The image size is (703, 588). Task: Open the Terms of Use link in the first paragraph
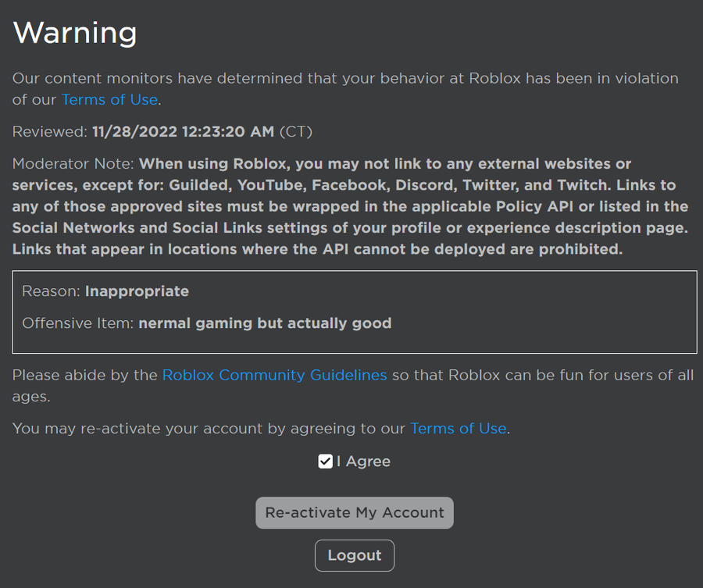[109, 99]
